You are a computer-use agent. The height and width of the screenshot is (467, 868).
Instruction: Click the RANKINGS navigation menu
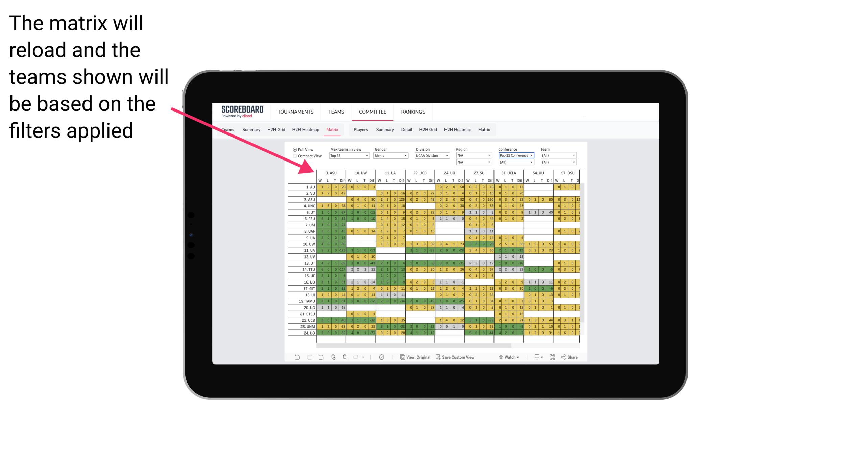(x=412, y=112)
